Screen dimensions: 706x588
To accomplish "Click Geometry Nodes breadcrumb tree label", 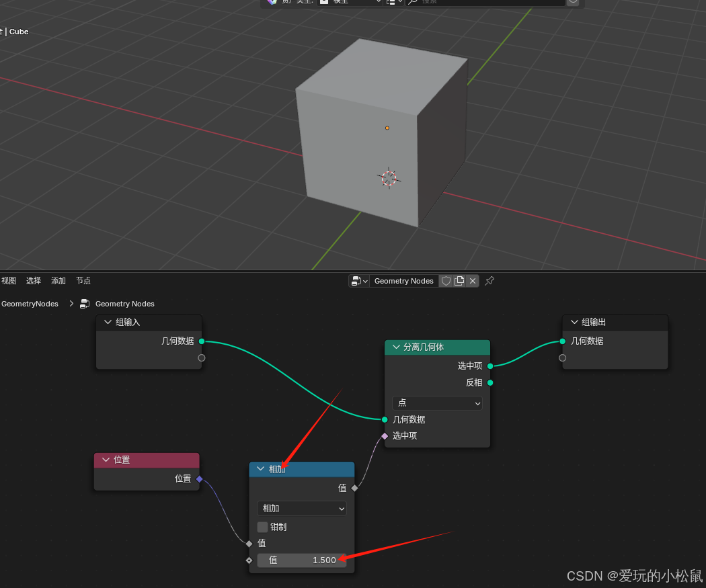I will click(124, 304).
